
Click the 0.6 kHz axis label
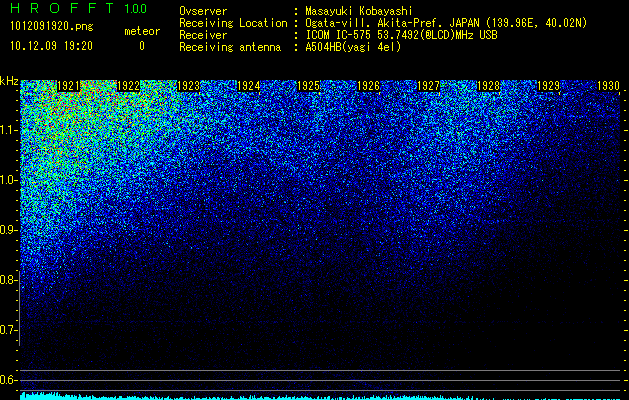(7, 380)
